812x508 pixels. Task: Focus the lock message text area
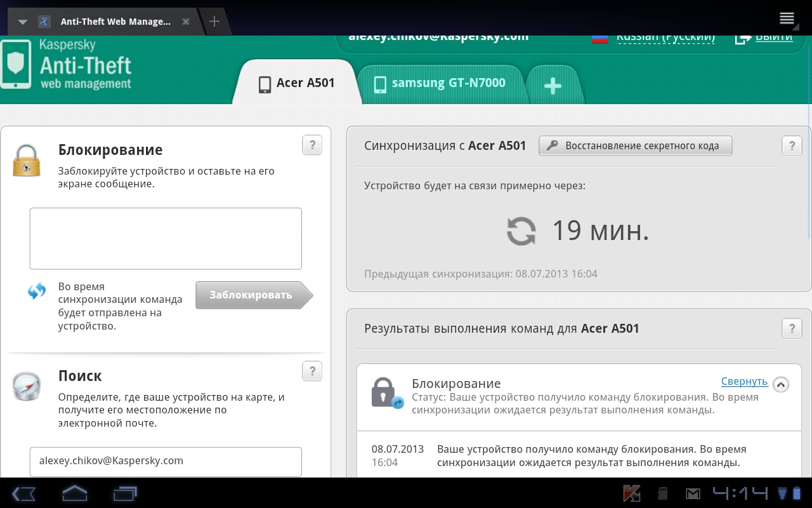tap(166, 238)
